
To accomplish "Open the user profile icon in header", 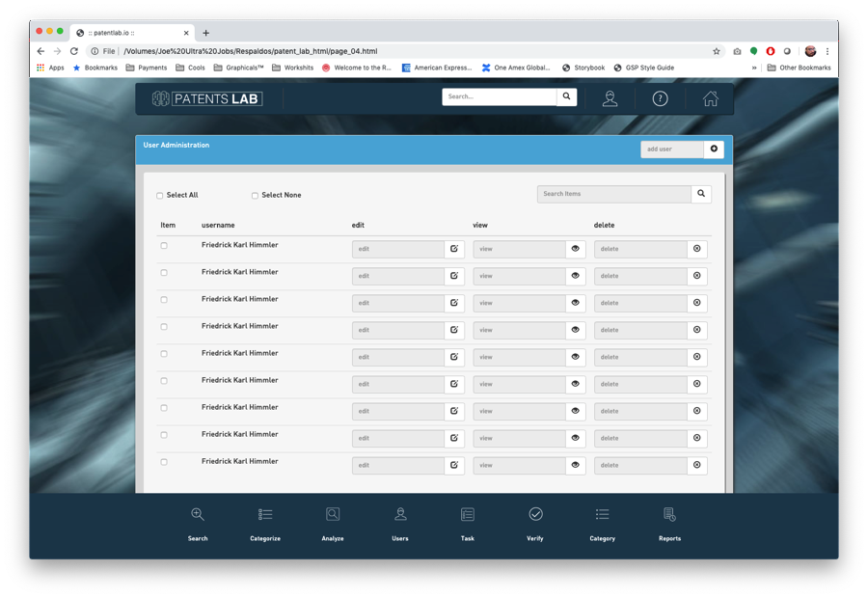I will pos(610,98).
